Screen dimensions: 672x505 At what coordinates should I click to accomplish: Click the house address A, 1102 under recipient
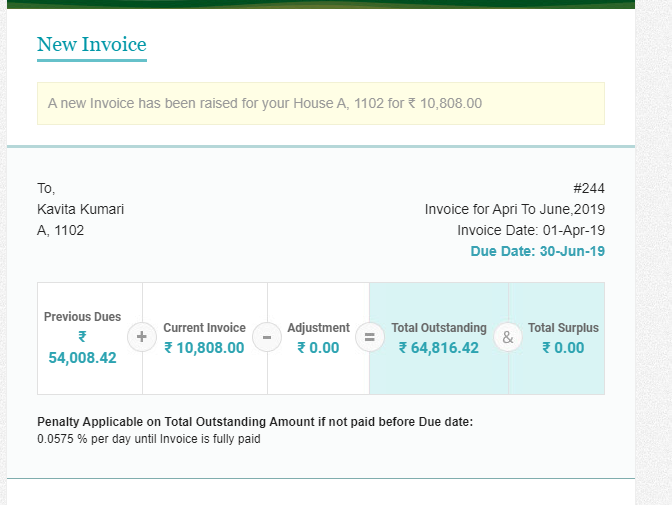tap(61, 230)
